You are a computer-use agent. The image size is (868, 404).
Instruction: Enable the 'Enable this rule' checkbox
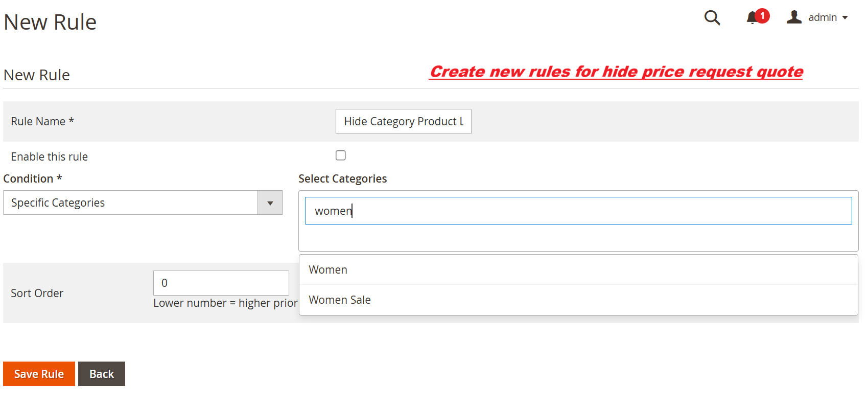[341, 155]
